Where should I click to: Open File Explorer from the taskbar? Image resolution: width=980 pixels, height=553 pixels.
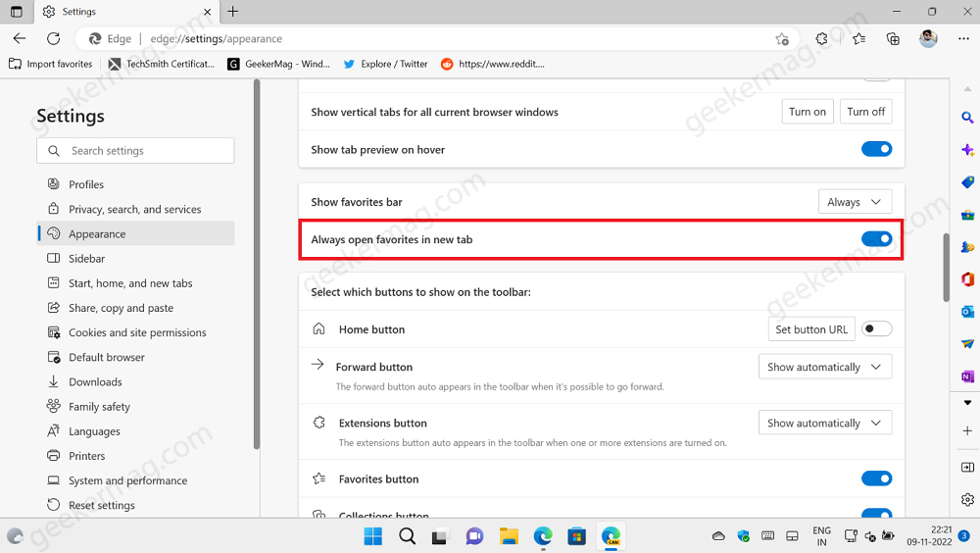click(509, 536)
